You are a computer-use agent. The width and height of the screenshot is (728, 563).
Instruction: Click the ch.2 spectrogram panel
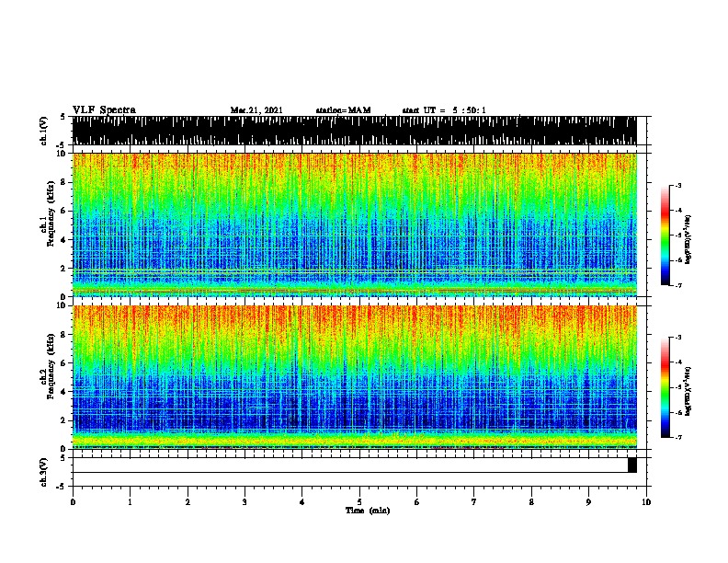coord(354,377)
